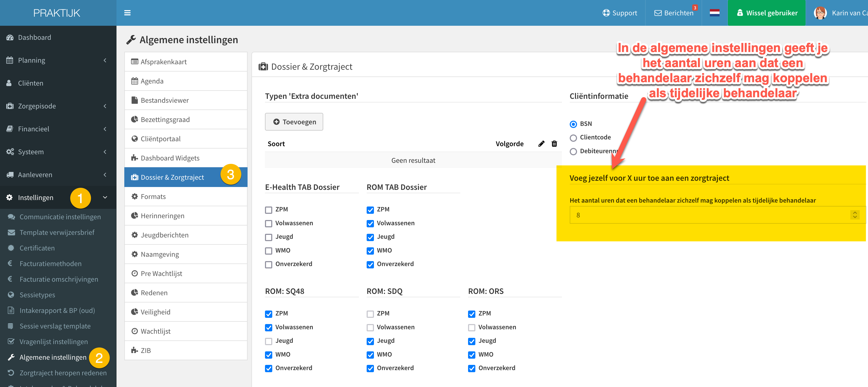Screen dimensions: 868x387
Task: Select the BSN radio button
Action: [x=573, y=124]
